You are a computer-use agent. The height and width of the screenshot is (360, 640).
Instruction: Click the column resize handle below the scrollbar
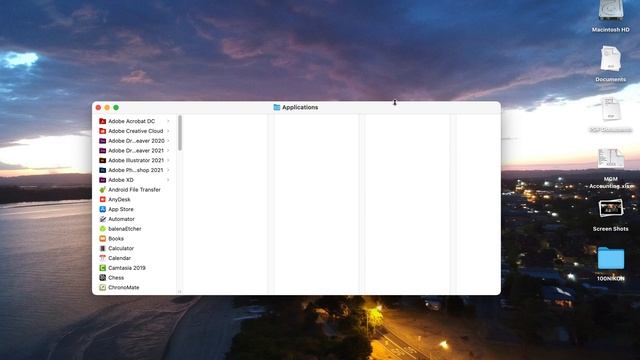click(180, 292)
